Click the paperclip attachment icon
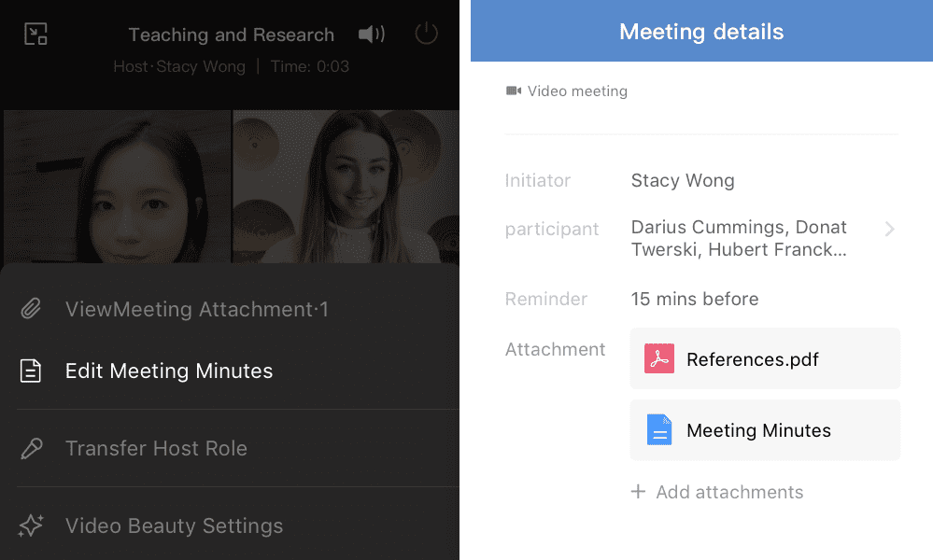The height and width of the screenshot is (560, 933). [31, 309]
